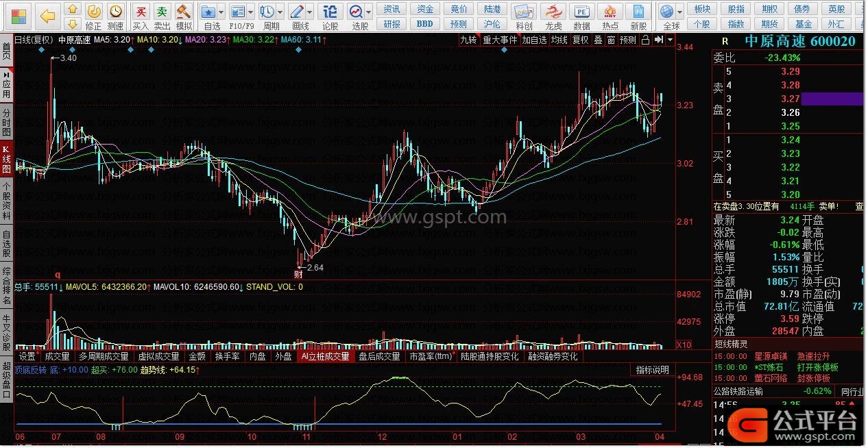Expand the 选股 dropdown arrow

370,12
